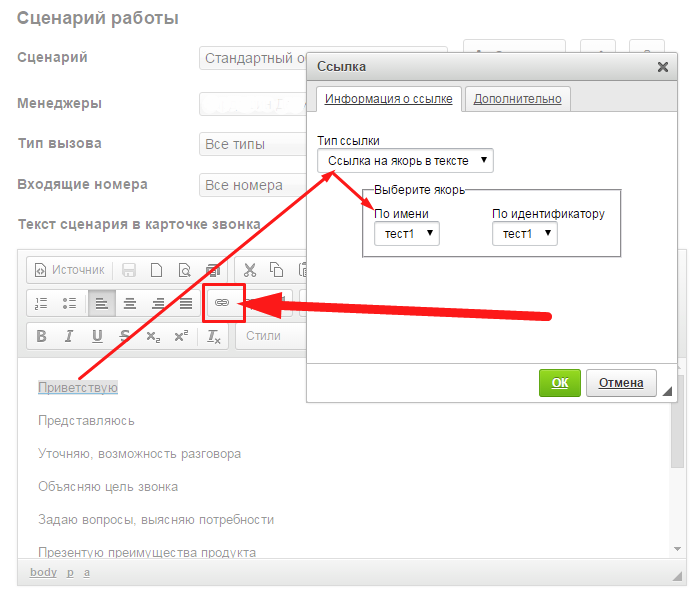
Task: Confirm the link with green OK button
Action: (560, 383)
